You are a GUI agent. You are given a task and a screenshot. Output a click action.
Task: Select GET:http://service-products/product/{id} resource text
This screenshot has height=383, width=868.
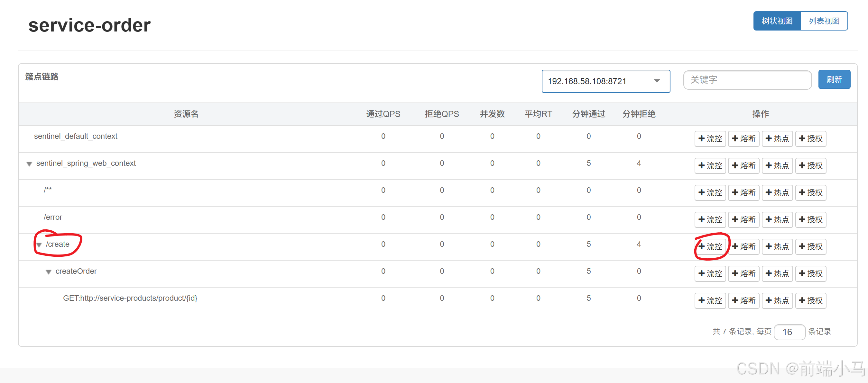coord(130,298)
